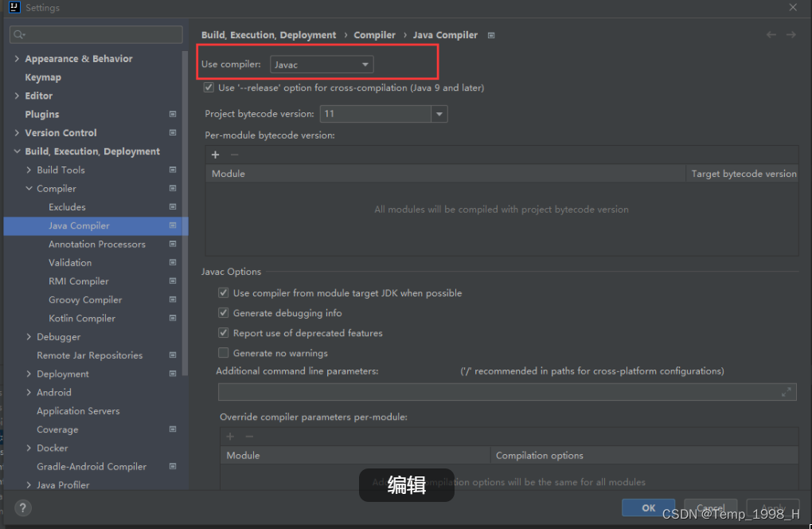Expand the Docker node
This screenshot has height=529, width=812.
[29, 449]
